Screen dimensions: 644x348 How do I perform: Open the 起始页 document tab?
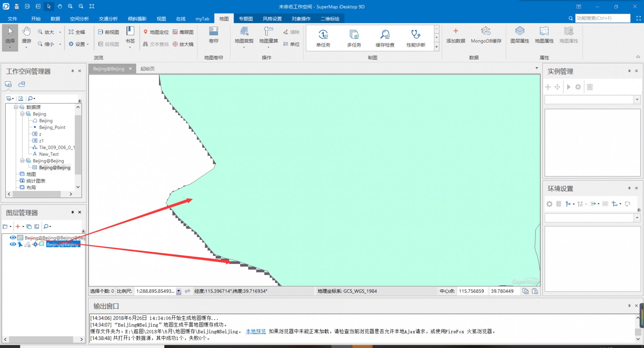pyautogui.click(x=147, y=69)
